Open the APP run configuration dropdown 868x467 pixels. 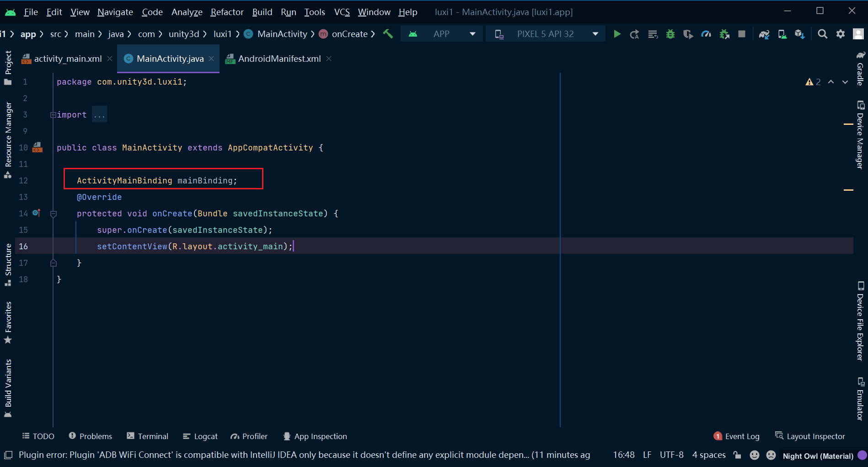(442, 34)
